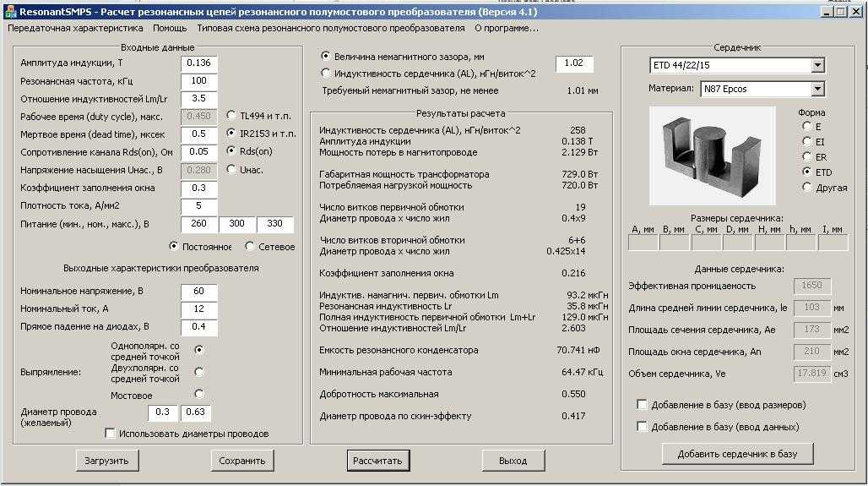Choose core shape E
Viewport: 868px width, 486px height.
click(806, 126)
